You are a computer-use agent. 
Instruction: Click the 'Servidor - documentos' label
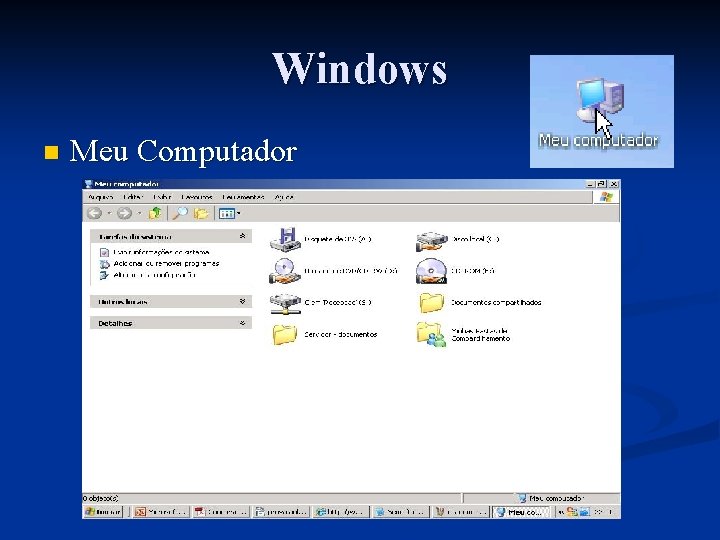pos(341,334)
